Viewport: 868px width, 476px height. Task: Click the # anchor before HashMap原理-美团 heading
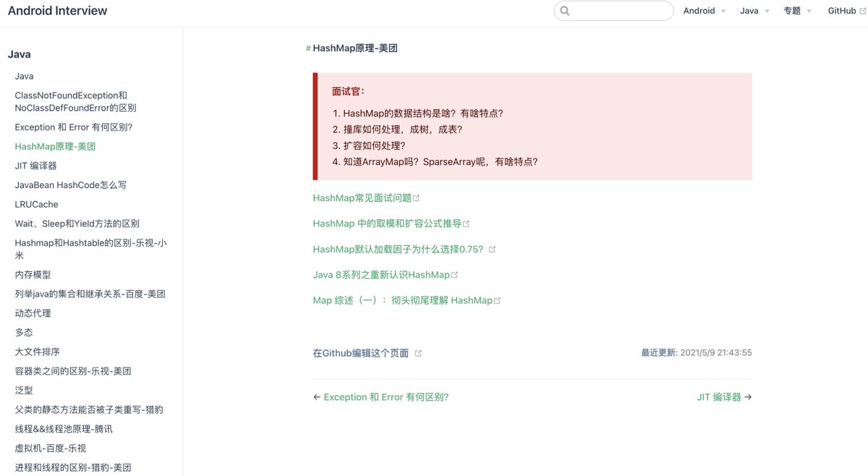point(308,48)
